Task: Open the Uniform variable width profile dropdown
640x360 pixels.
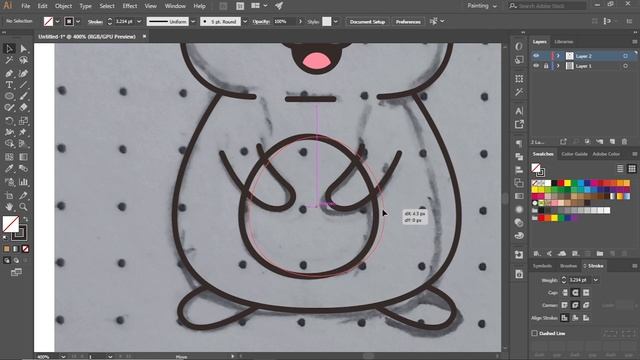Action: click(x=193, y=22)
